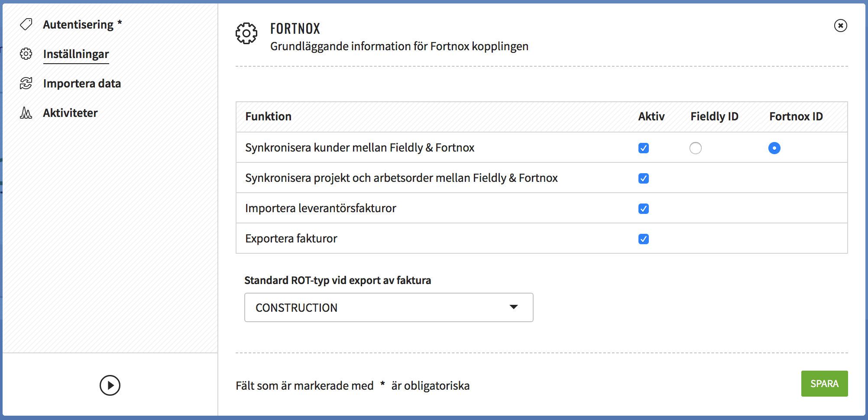Screen dimensions: 868x420
Task: Select the Fortnox ID radio button
Action: [774, 148]
